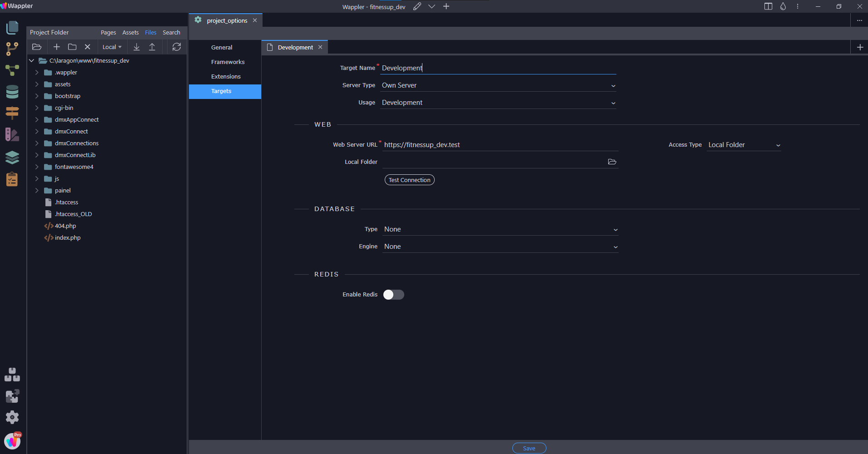Select the layers panel sidebar icon

click(x=12, y=158)
